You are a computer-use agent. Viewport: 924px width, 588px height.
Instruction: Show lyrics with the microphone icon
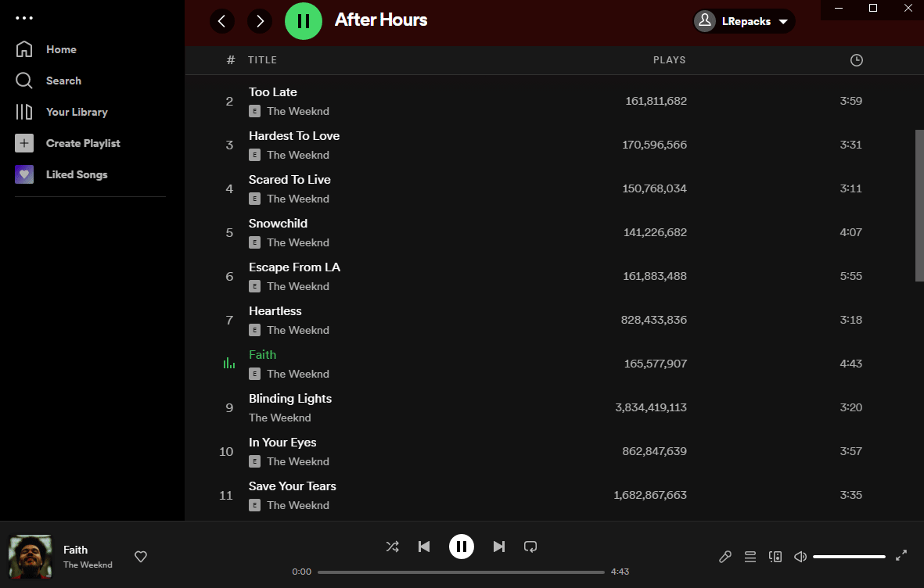click(x=725, y=557)
